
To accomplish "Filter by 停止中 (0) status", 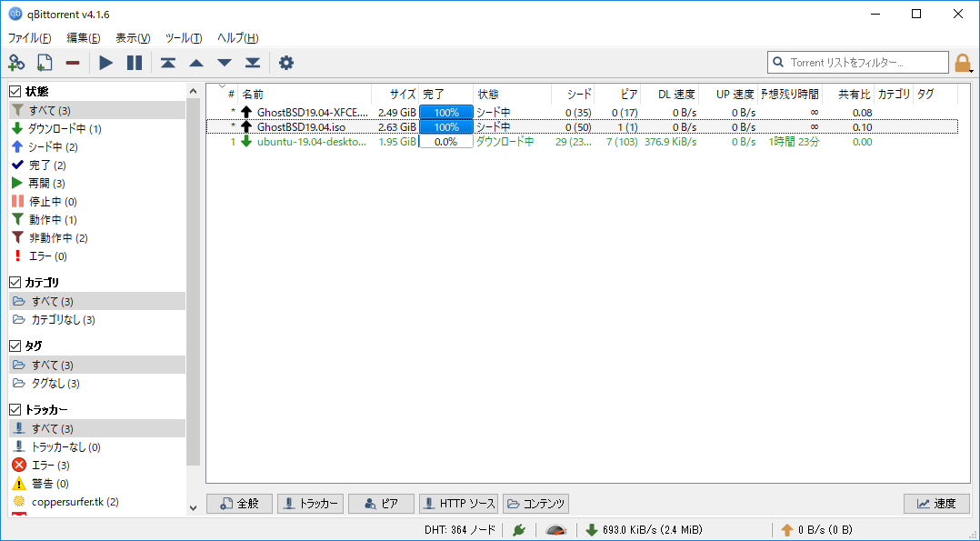I will click(x=97, y=201).
